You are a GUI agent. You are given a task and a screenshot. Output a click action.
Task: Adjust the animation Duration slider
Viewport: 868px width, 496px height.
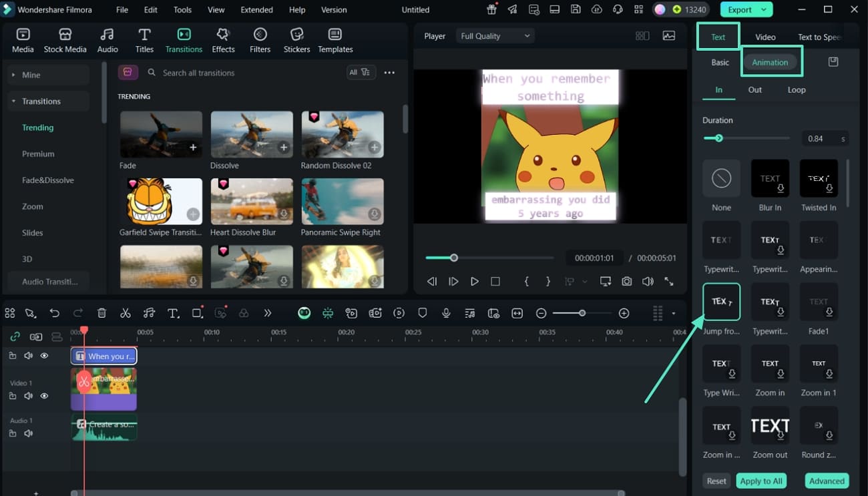click(x=718, y=138)
